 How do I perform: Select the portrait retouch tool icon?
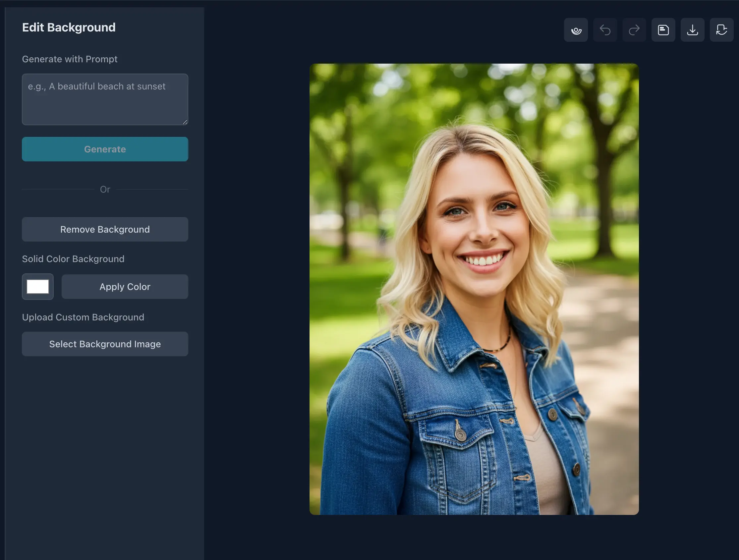click(576, 30)
